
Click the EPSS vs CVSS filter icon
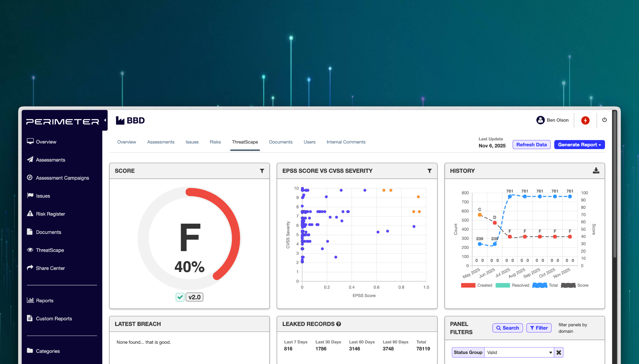coord(430,171)
